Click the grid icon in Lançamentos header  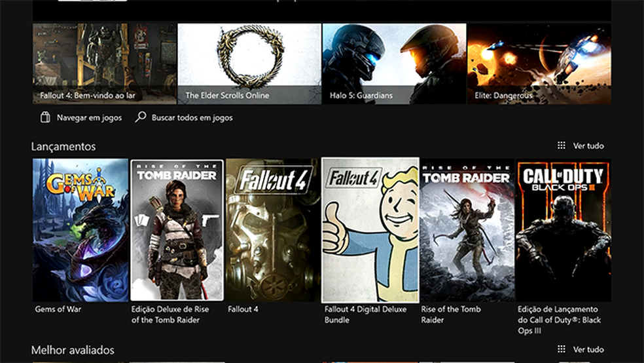point(561,145)
